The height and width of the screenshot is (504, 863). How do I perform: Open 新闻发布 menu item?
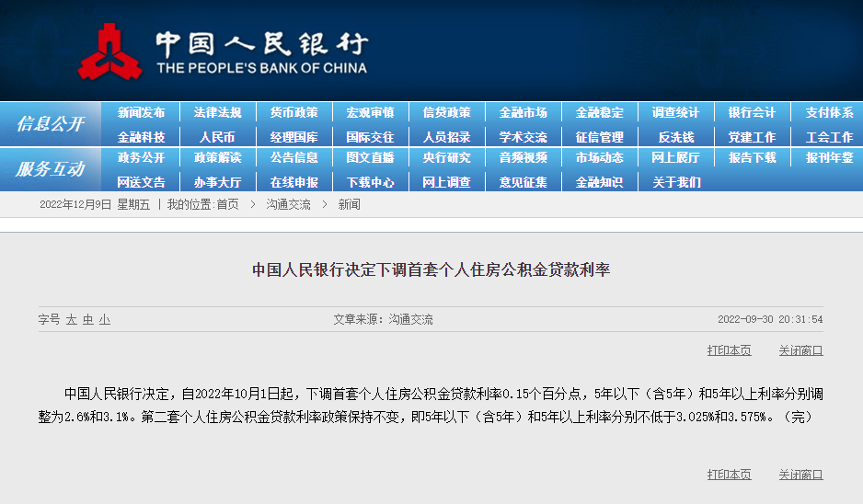[141, 112]
